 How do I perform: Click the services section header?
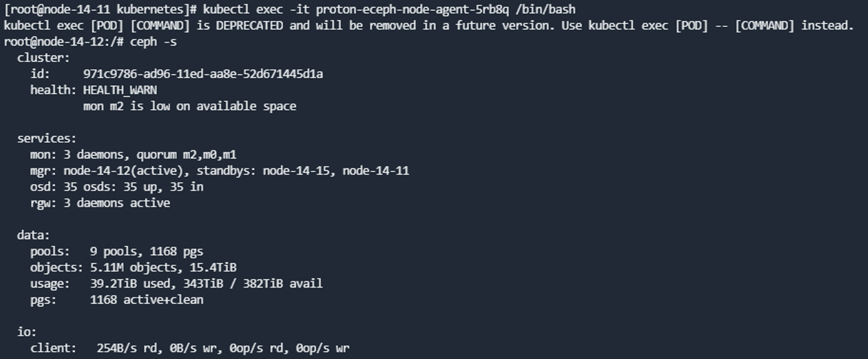click(x=47, y=138)
